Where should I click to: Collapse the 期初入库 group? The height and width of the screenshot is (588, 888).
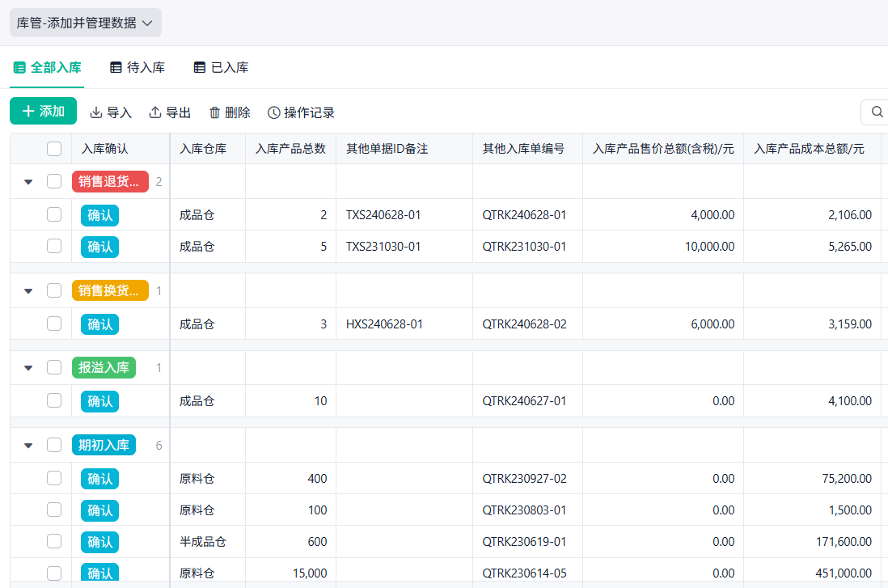pos(28,446)
